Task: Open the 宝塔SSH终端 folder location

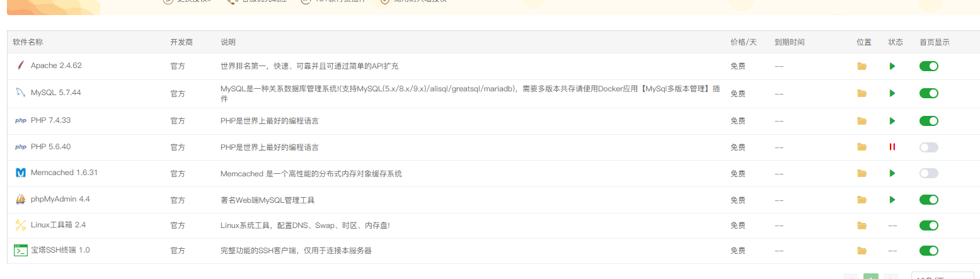Action: point(862,251)
